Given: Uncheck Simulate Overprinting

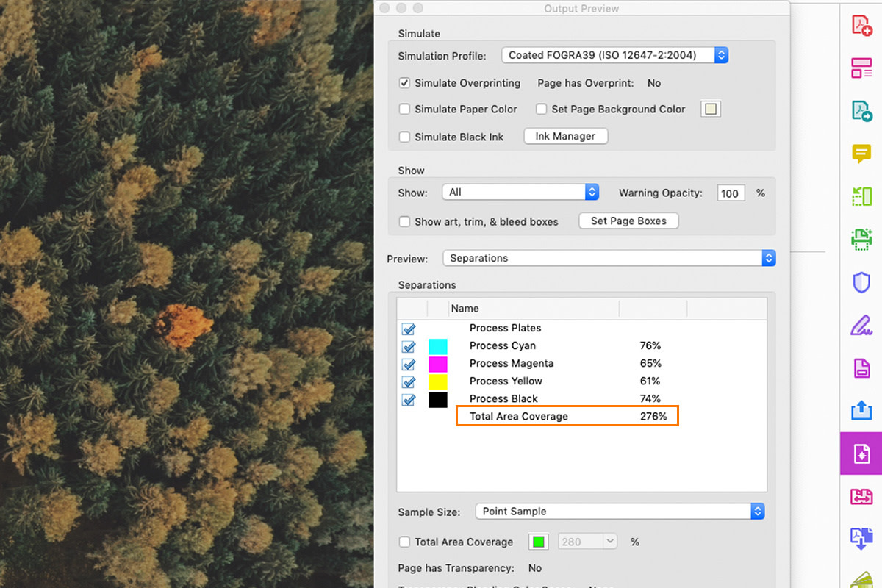Looking at the screenshot, I should [404, 83].
